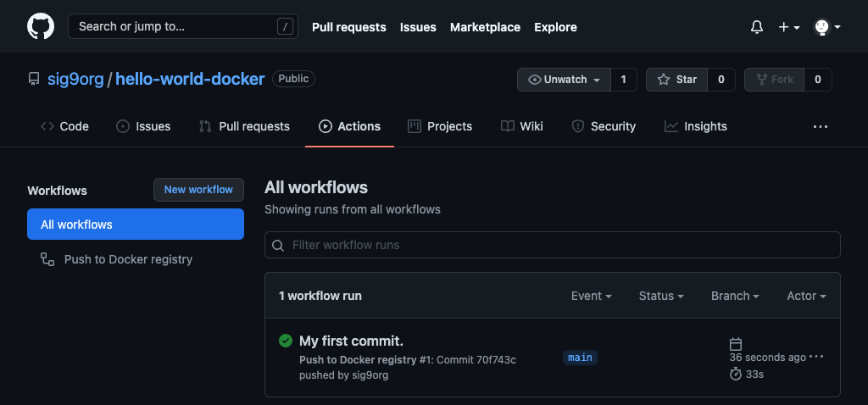Open Explore in top navigation

[555, 26]
